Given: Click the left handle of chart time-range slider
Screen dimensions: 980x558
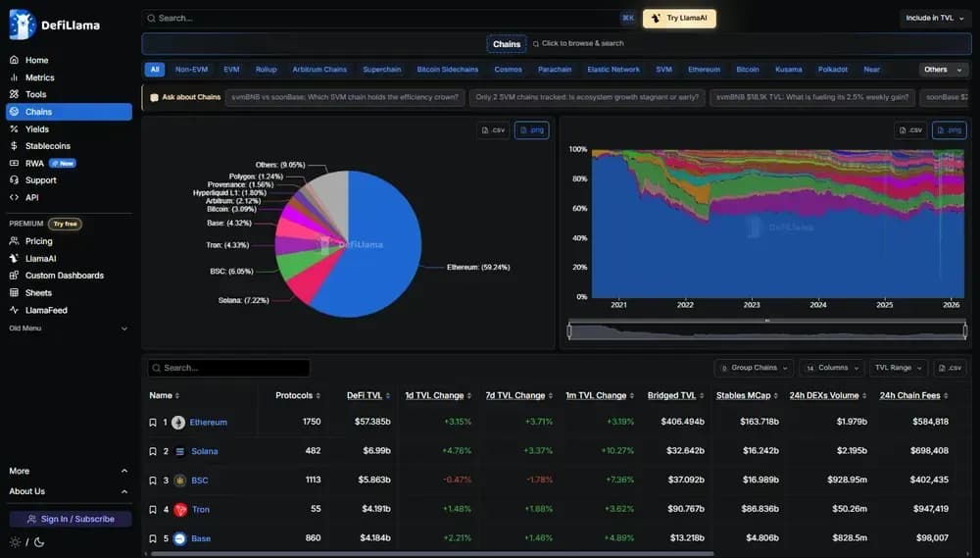Looking at the screenshot, I should tap(570, 331).
